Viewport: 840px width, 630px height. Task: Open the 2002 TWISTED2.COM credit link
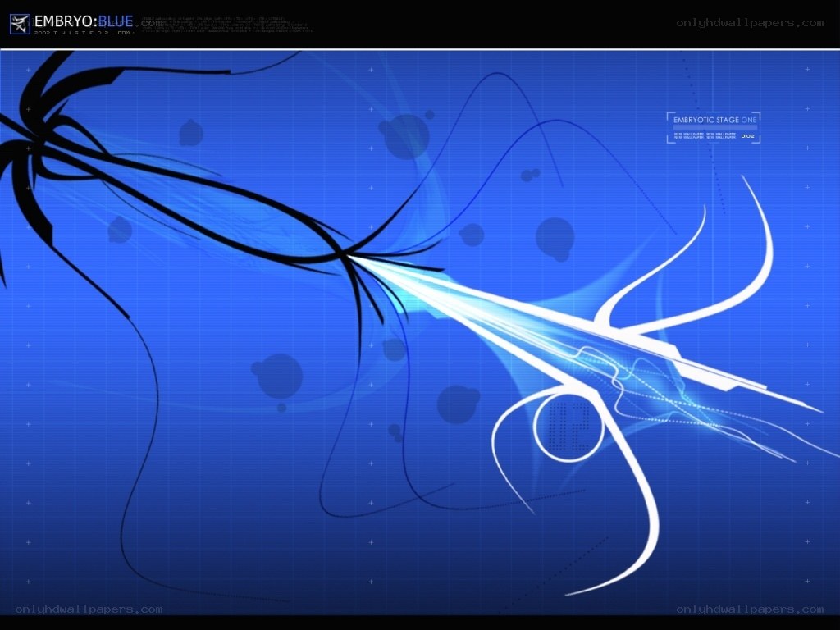pyautogui.click(x=83, y=33)
